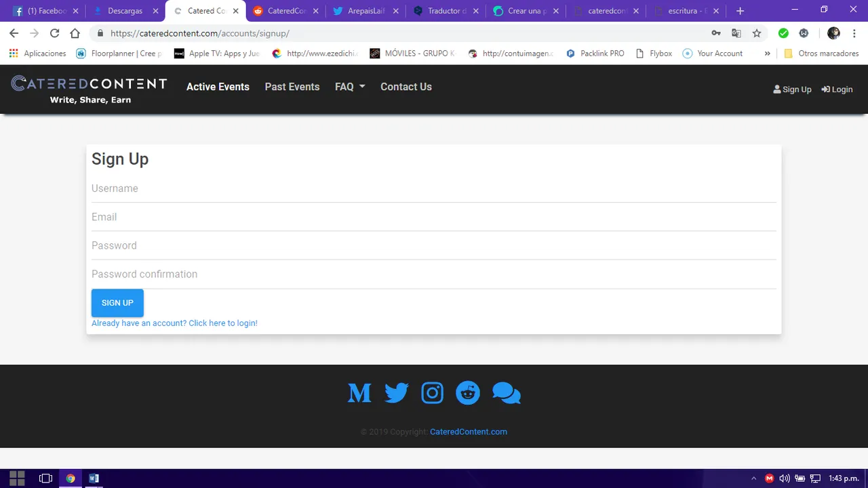Open the contuimagen bookmark
868x488 pixels.
[x=511, y=54]
